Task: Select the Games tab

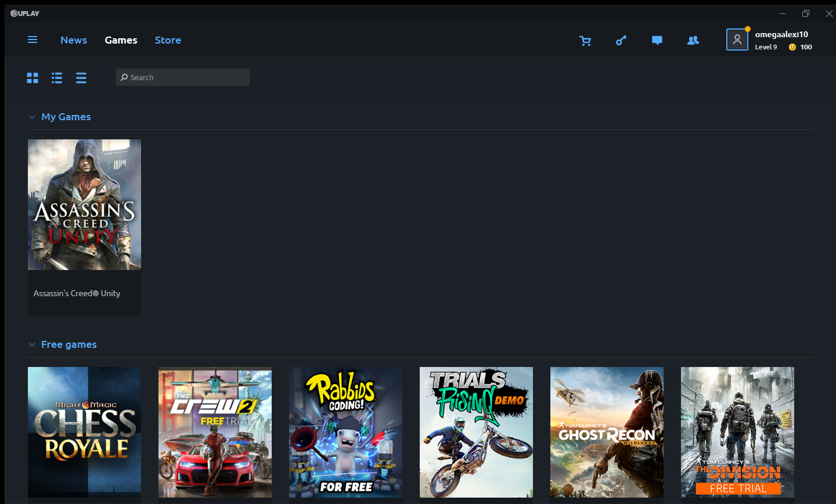Action: (x=121, y=40)
